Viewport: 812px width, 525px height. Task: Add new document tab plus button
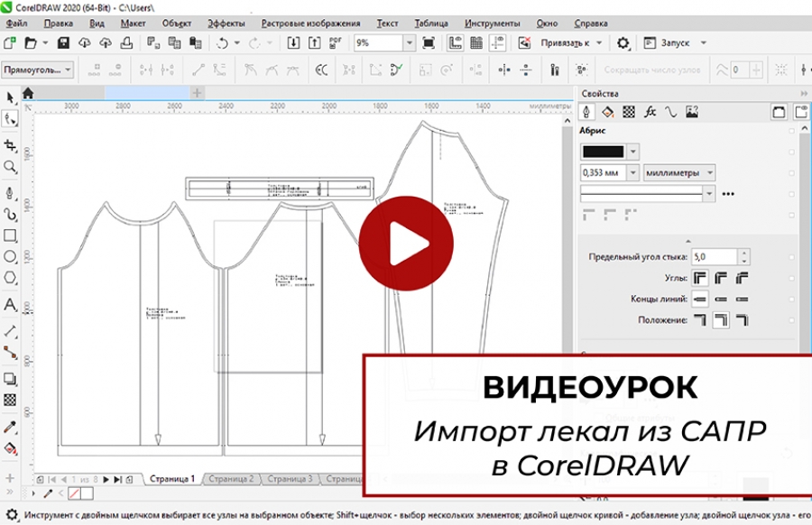tap(197, 93)
